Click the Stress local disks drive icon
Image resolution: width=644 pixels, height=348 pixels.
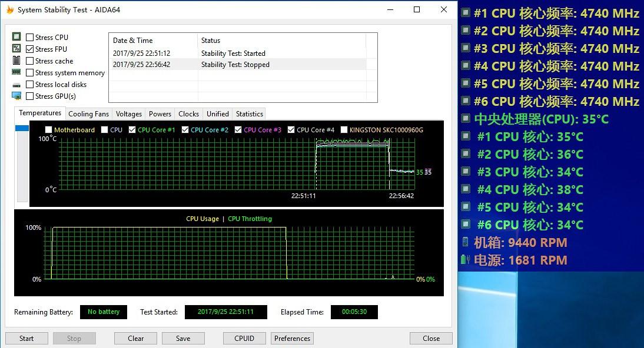pyautogui.click(x=16, y=84)
